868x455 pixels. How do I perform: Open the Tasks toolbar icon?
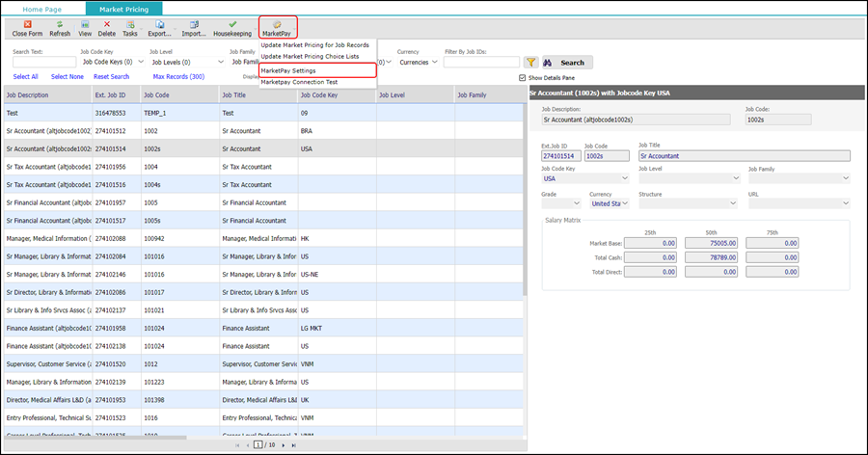[x=130, y=24]
